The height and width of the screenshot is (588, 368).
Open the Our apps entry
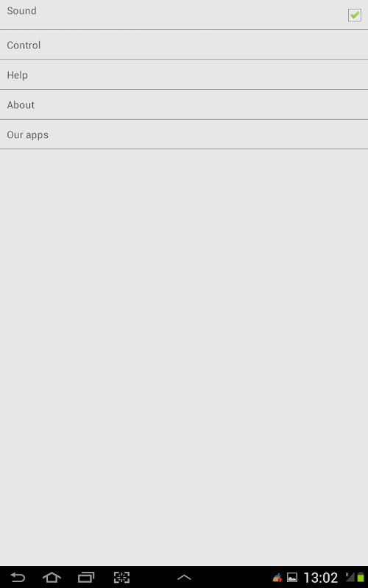(x=184, y=135)
